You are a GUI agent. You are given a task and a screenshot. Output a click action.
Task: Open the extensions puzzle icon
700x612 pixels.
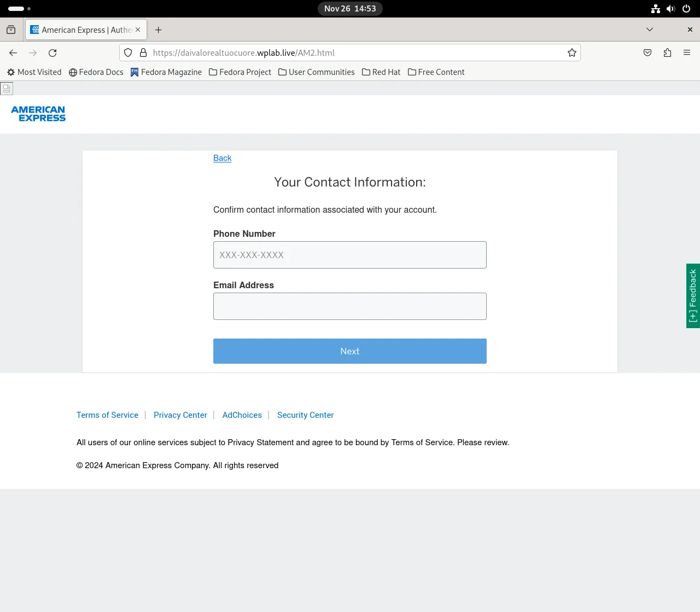point(667,53)
